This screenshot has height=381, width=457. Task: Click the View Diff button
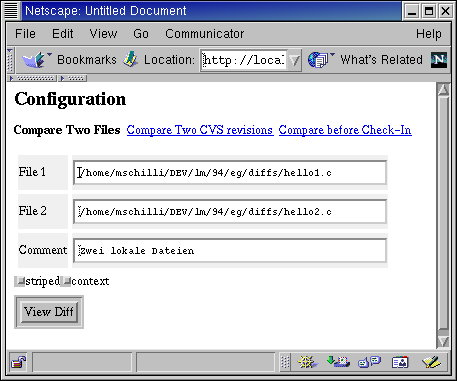point(49,312)
